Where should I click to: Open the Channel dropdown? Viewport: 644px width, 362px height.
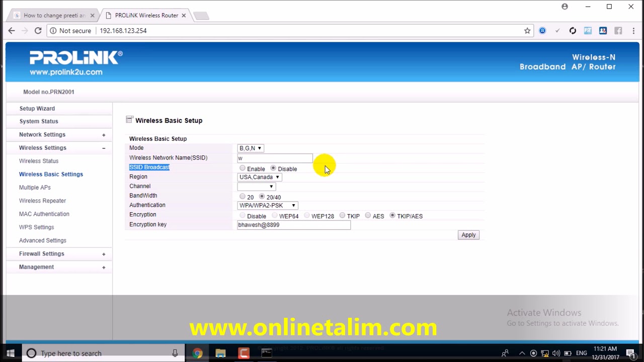(x=256, y=187)
